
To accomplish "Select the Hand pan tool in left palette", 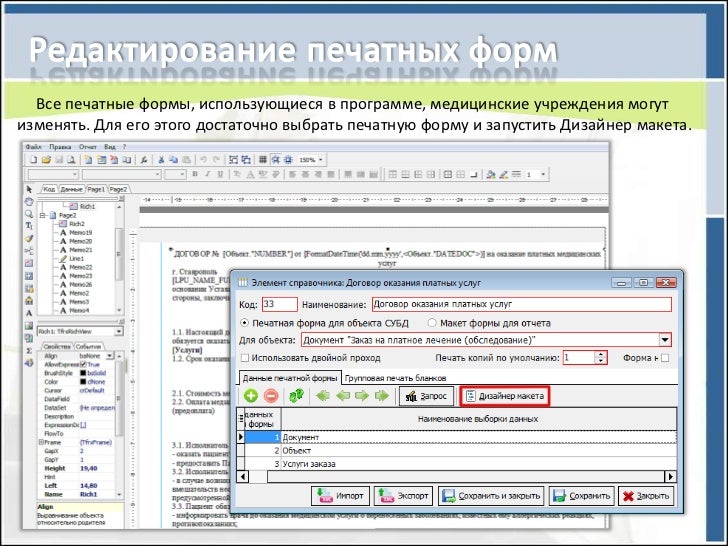I will 29,202.
